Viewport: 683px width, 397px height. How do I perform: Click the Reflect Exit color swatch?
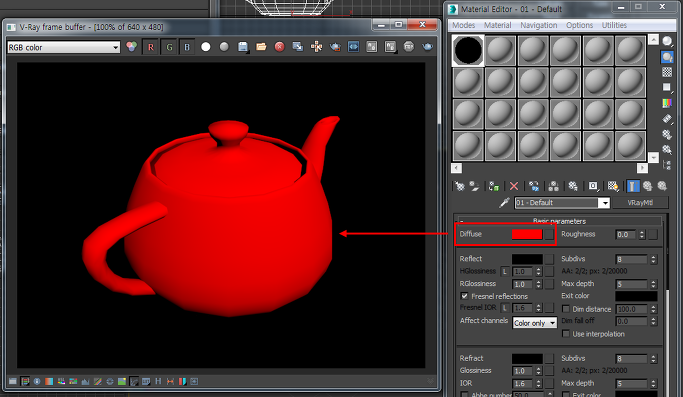click(x=636, y=296)
